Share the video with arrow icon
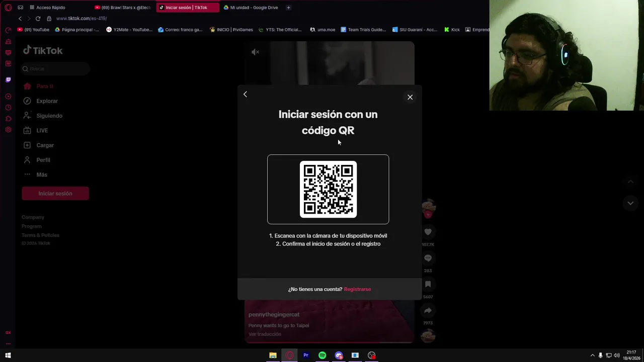Screen dimensions: 644x362 click(428, 310)
